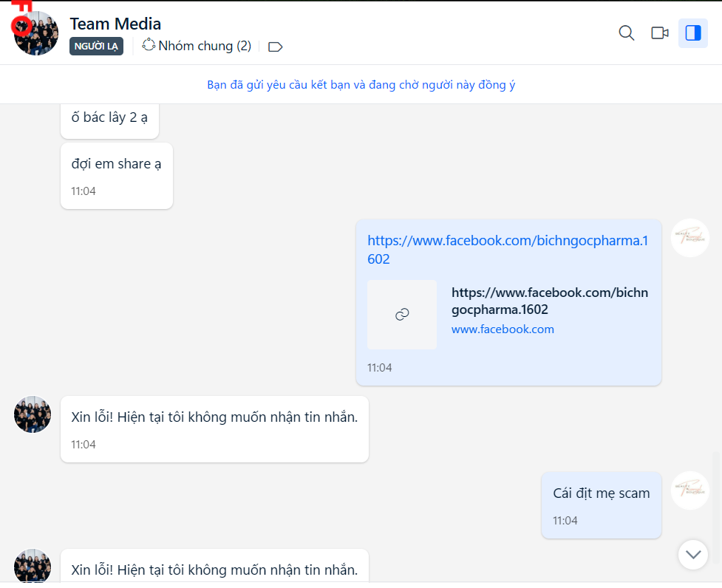Click the Team Media conversation title
Screen dimensions: 722x588
[115, 24]
